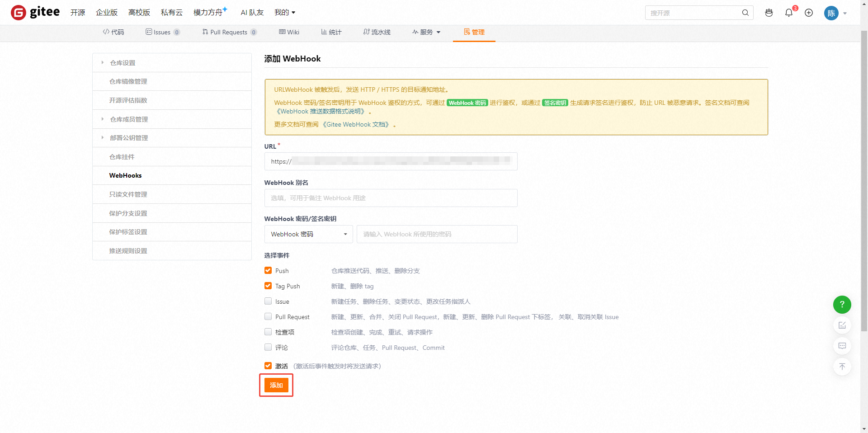Click the search magnifier icon
The image size is (868, 433).
pos(745,13)
